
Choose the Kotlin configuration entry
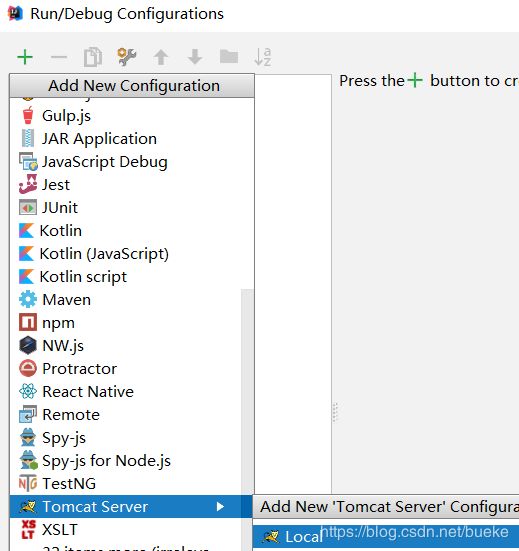[x=131, y=230]
